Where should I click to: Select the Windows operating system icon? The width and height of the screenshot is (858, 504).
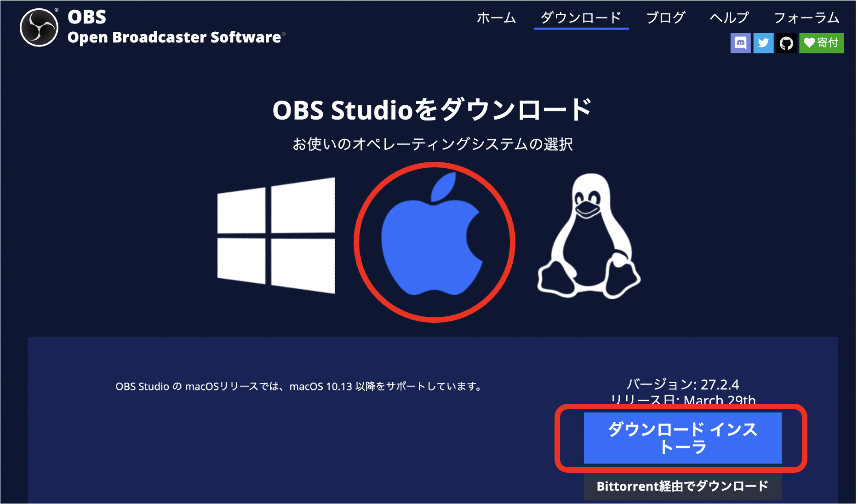tap(276, 235)
